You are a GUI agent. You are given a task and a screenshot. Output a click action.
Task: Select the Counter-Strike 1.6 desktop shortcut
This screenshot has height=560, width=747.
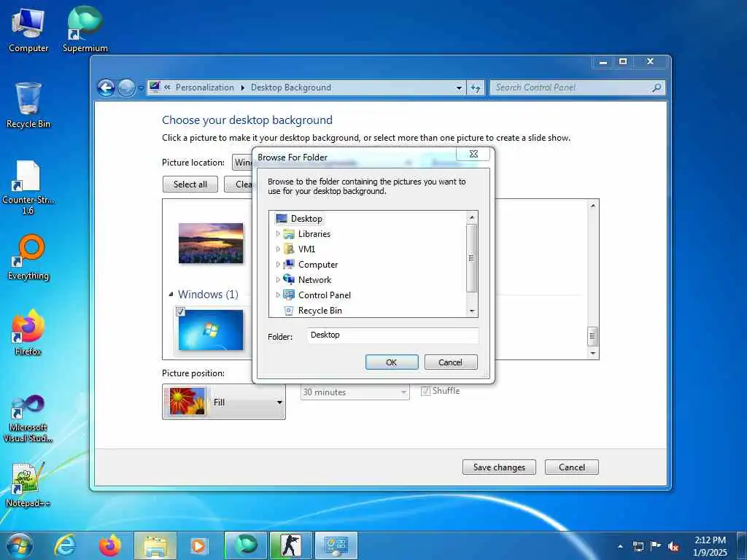[28, 187]
